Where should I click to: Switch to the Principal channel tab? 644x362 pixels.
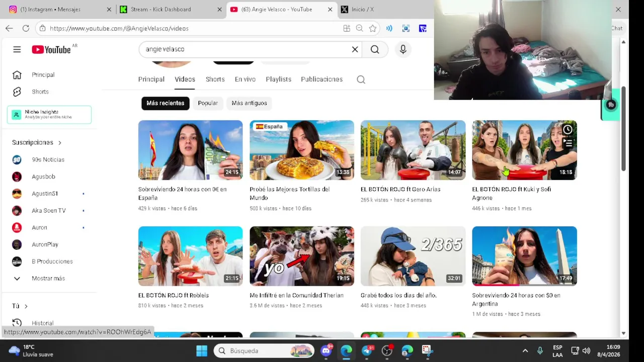[151, 79]
